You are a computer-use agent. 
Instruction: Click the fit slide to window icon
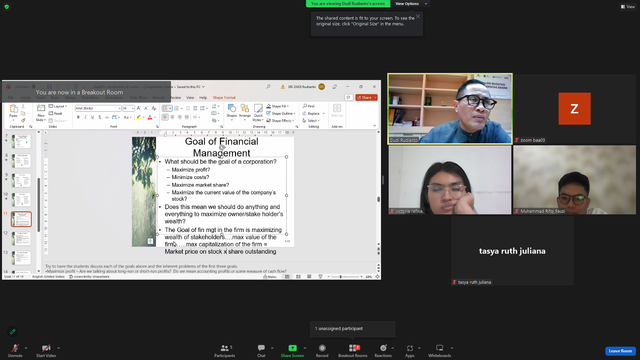(378, 277)
